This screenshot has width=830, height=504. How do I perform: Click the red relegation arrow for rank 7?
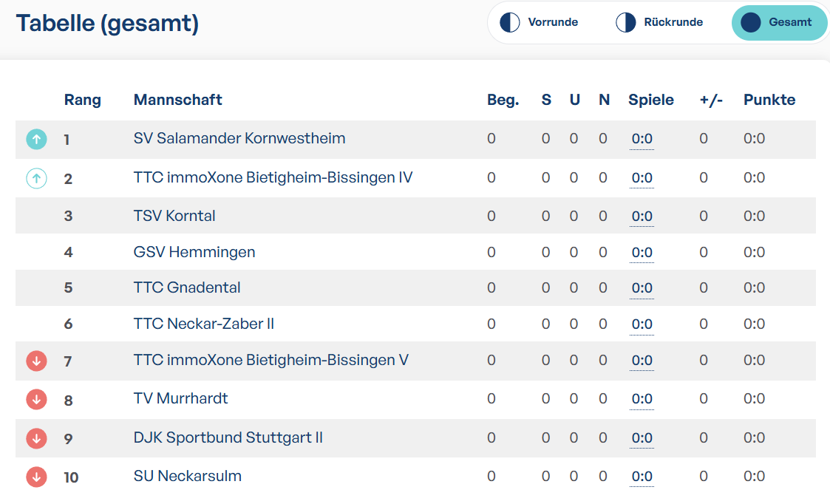[36, 361]
